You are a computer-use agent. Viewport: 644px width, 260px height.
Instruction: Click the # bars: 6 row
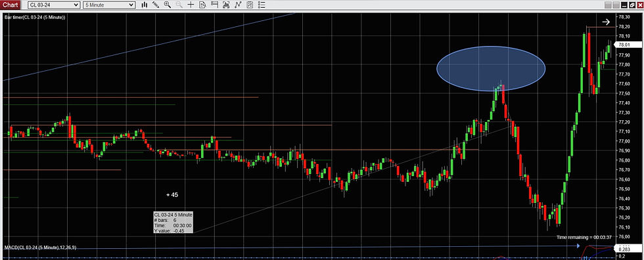(x=166, y=220)
